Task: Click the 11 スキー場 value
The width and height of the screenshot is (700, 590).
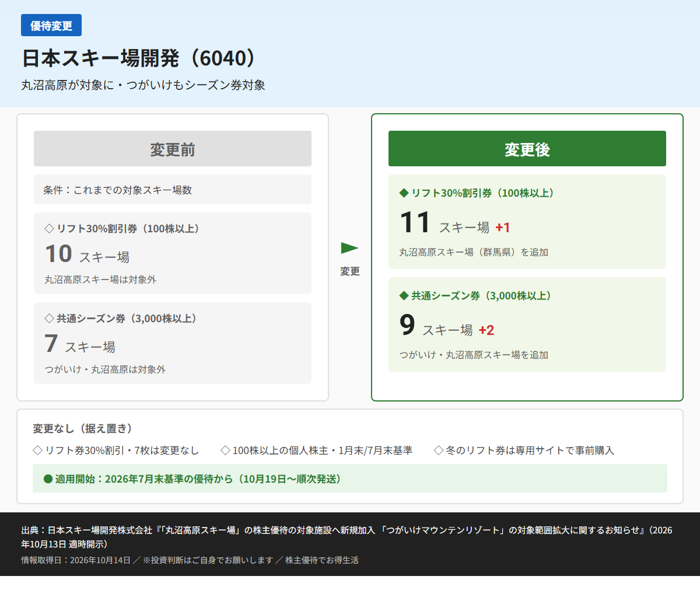Action: 444,223
